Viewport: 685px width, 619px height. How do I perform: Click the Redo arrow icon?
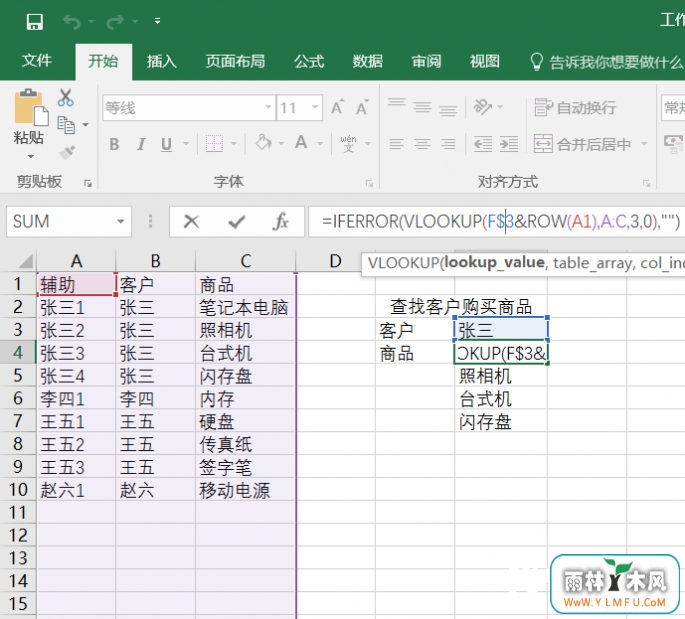(x=115, y=21)
